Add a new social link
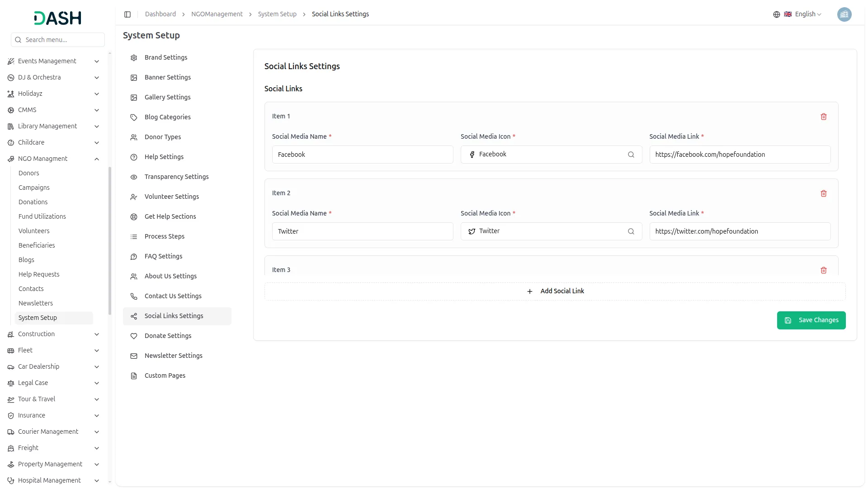This screenshot has height=488, width=868. [x=555, y=291]
